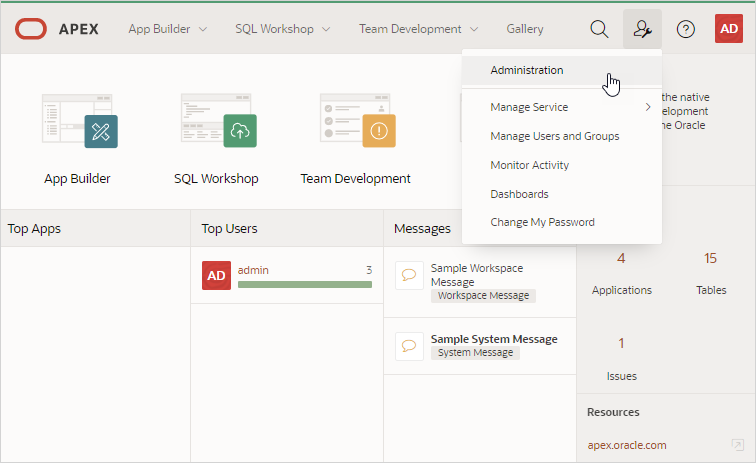Open the Gallery tab
756x463 pixels.
525,29
